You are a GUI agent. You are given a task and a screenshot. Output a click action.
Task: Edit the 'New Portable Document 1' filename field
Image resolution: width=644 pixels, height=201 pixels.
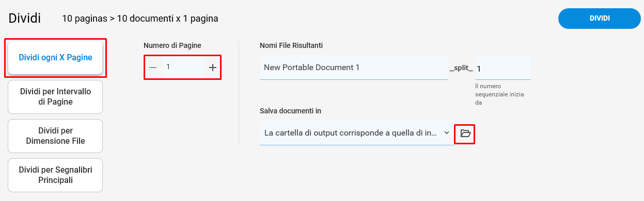pyautogui.click(x=354, y=68)
